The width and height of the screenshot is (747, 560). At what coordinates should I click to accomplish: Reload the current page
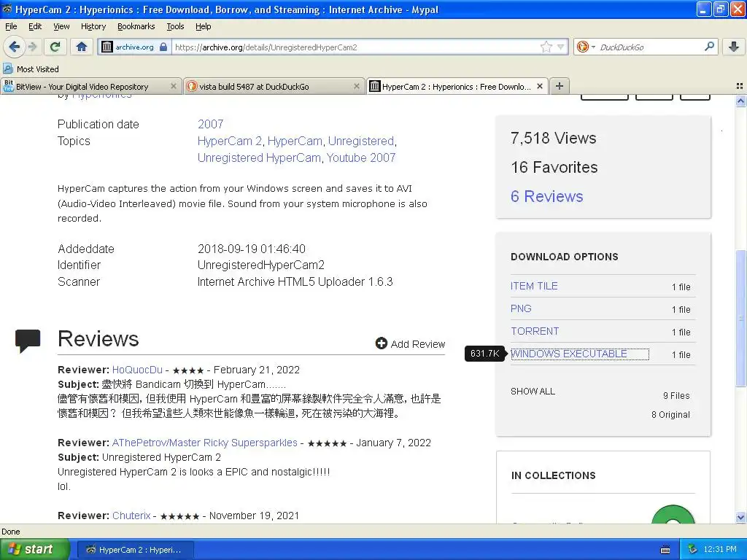[55, 47]
